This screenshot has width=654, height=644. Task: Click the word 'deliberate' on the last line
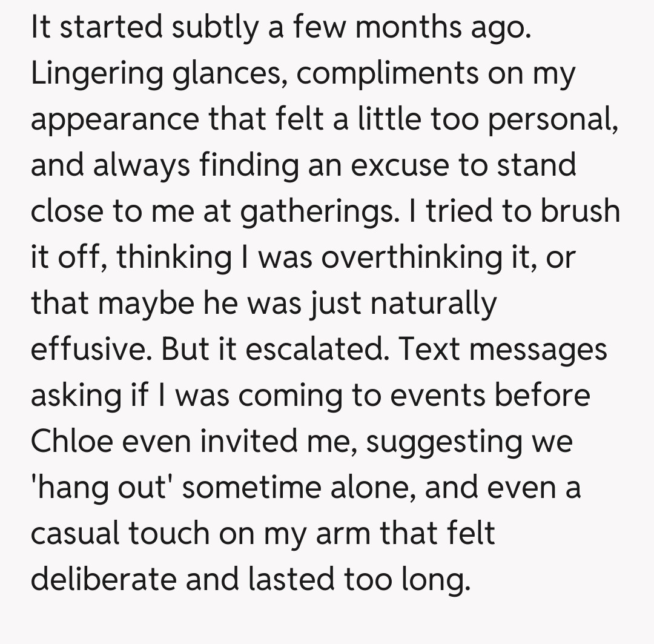pyautogui.click(x=103, y=580)
